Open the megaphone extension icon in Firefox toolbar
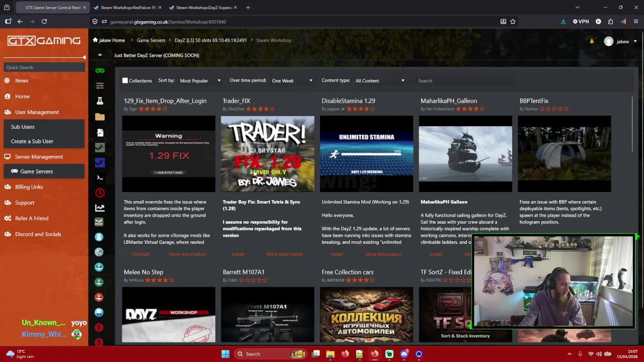Image resolution: width=644 pixels, height=362 pixels. pyautogui.click(x=623, y=22)
